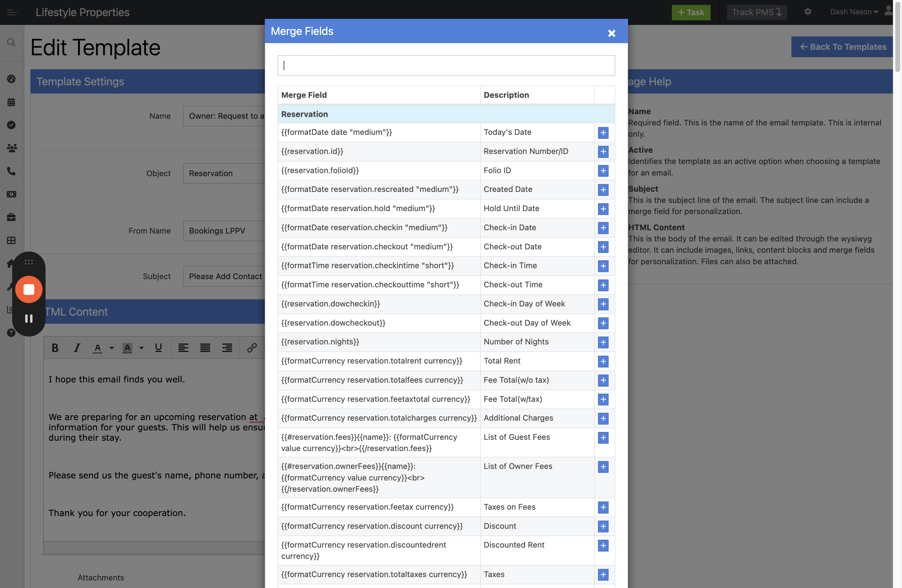Open check-circle tasks sidebar icon

[11, 125]
